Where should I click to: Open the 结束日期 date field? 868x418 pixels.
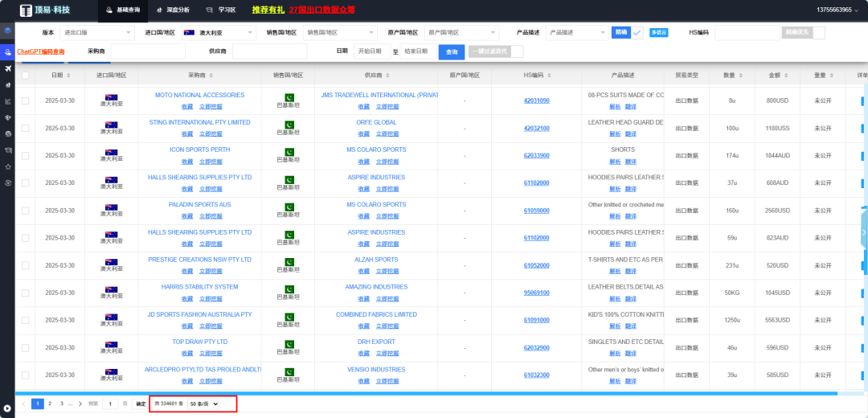click(x=418, y=51)
